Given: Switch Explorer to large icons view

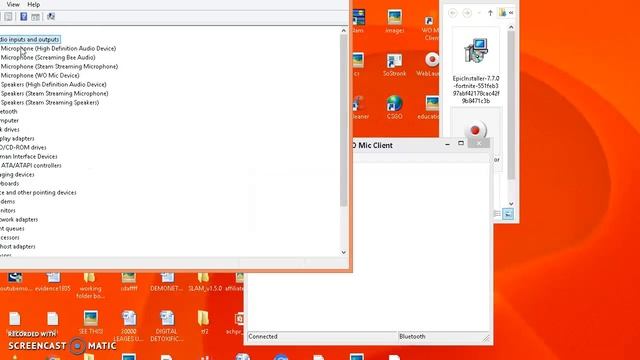Looking at the screenshot, I should pyautogui.click(x=508, y=214).
